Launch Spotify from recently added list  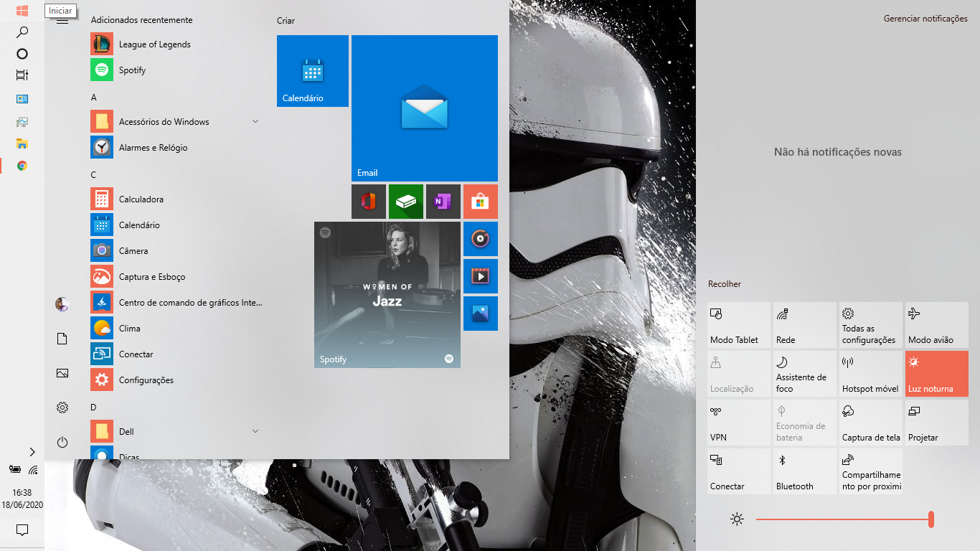[x=132, y=70]
